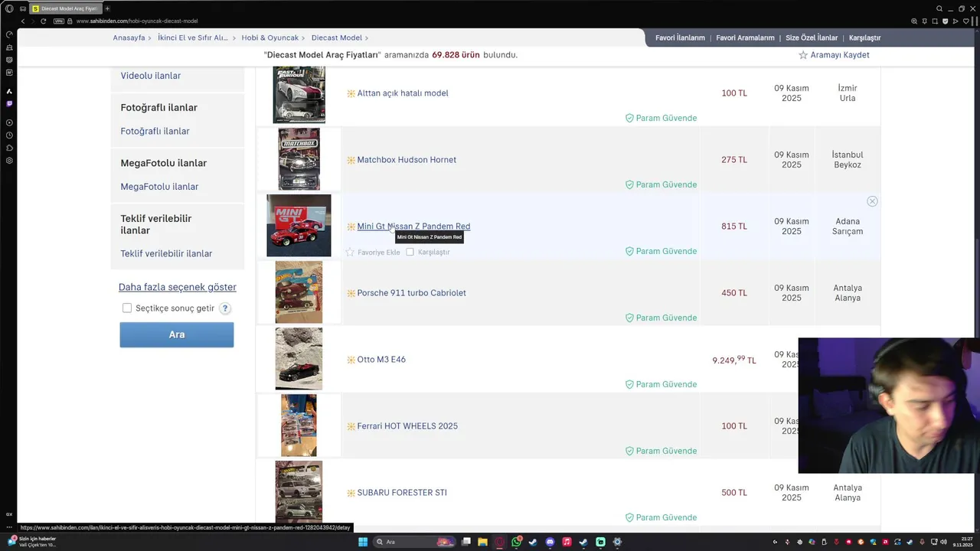
Task: Open a new browser tab with the plus icon
Action: tap(107, 8)
